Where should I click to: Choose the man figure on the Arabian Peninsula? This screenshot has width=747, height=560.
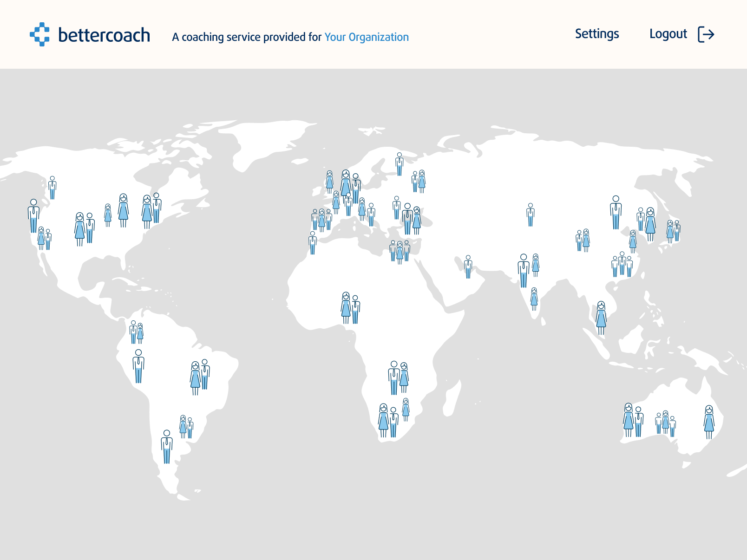tap(468, 267)
